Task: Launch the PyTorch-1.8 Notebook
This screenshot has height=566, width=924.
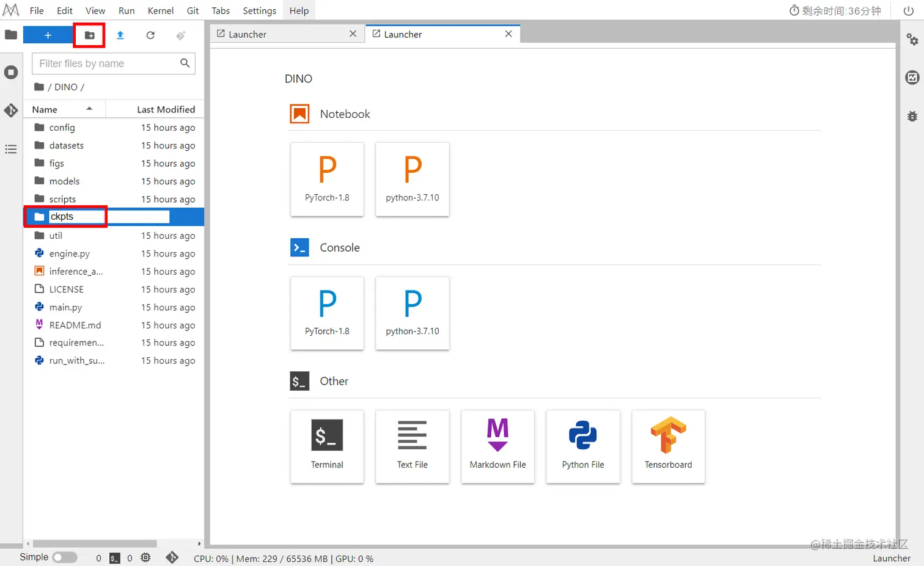Action: [327, 179]
